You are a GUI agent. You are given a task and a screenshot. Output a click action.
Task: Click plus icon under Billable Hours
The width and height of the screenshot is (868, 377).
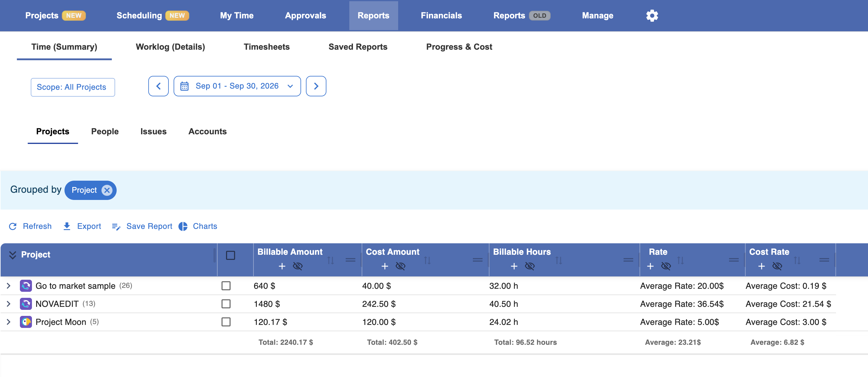514,266
